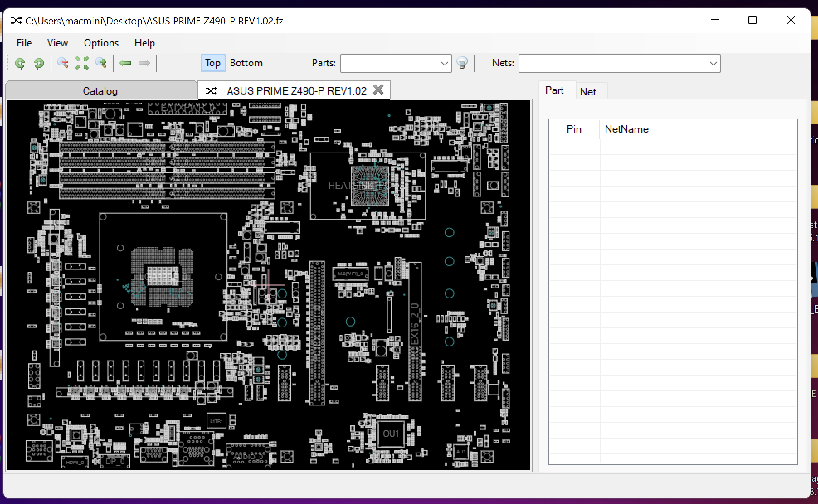Screen dimensions: 818x504
Task: Open the View menu
Action: pos(57,43)
